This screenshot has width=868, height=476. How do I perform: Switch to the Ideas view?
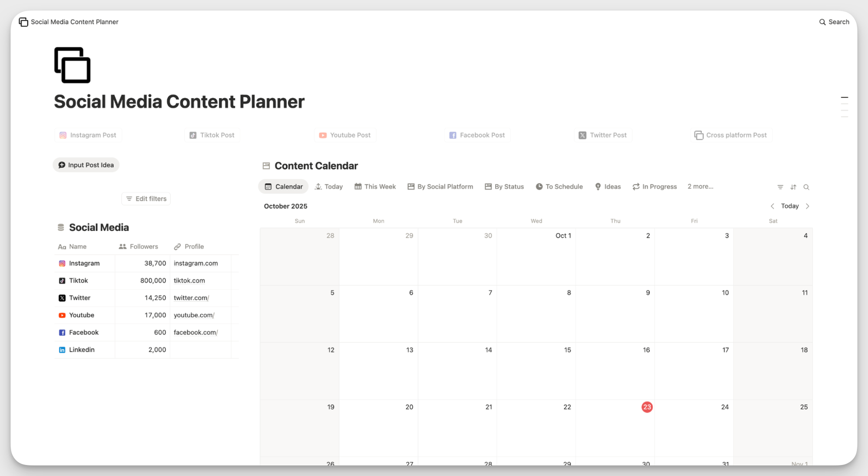click(608, 186)
